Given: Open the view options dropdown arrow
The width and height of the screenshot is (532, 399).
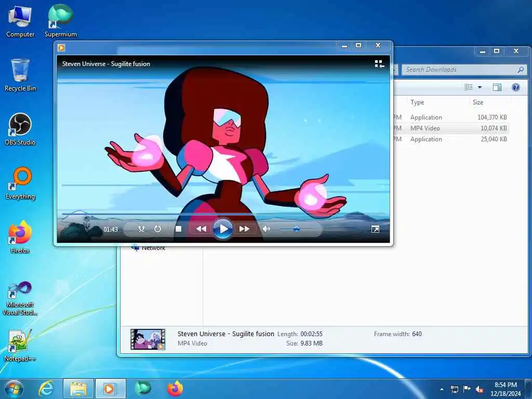Looking at the screenshot, I should click(480, 87).
